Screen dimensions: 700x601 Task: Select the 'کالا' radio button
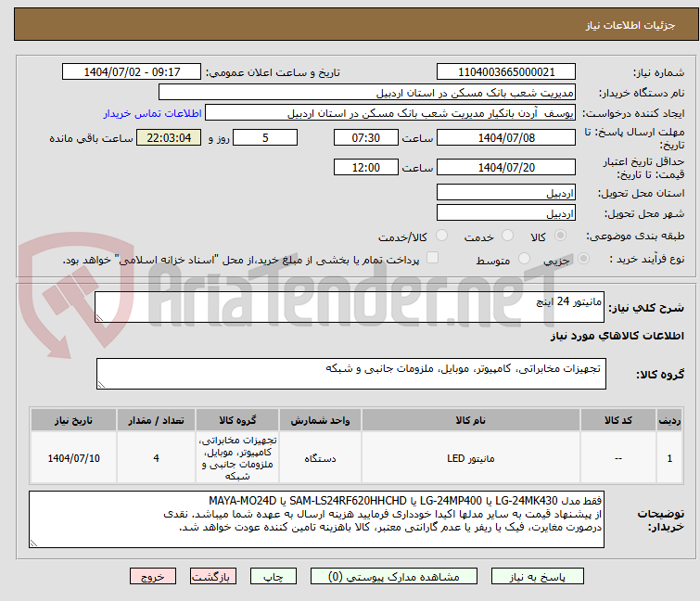[x=560, y=236]
